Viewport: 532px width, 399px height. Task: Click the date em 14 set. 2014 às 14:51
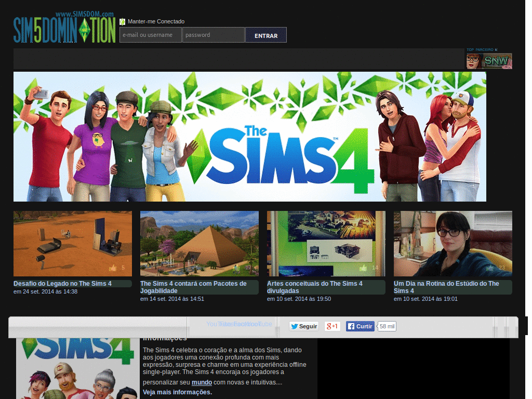[x=172, y=299]
